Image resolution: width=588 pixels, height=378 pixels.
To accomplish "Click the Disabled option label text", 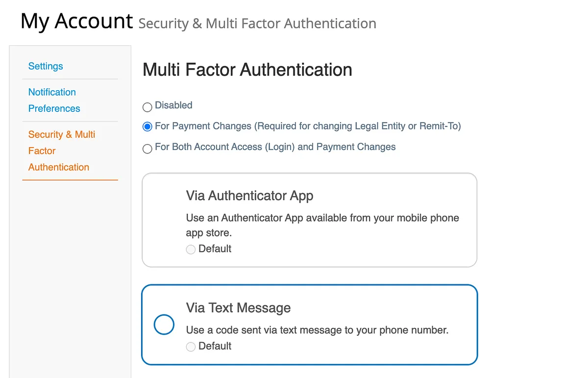I will pos(173,105).
